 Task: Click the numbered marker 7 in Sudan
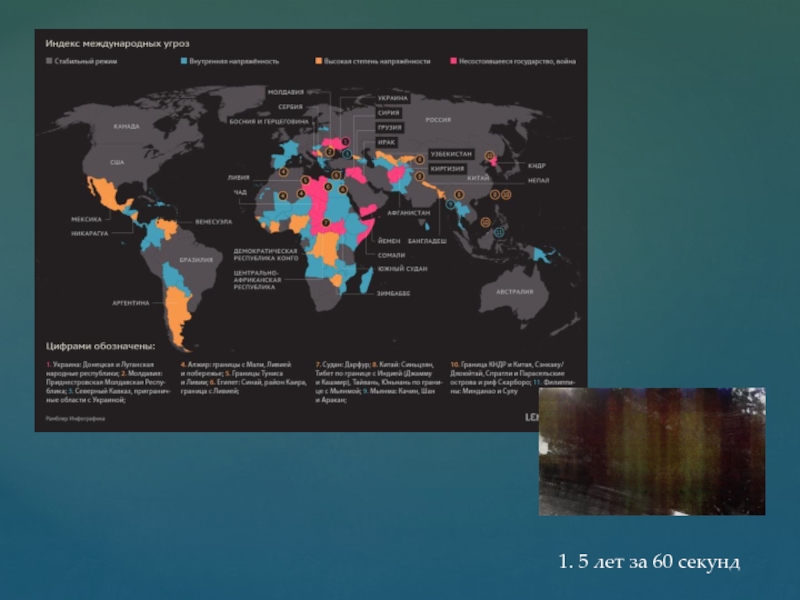pos(326,223)
